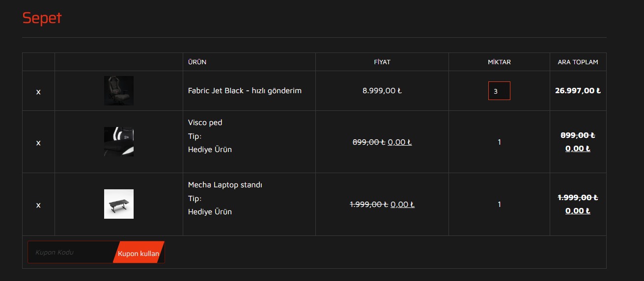The height and width of the screenshot is (281, 644).
Task: Delete Mecha Laptop standı with the x
Action: (38, 205)
